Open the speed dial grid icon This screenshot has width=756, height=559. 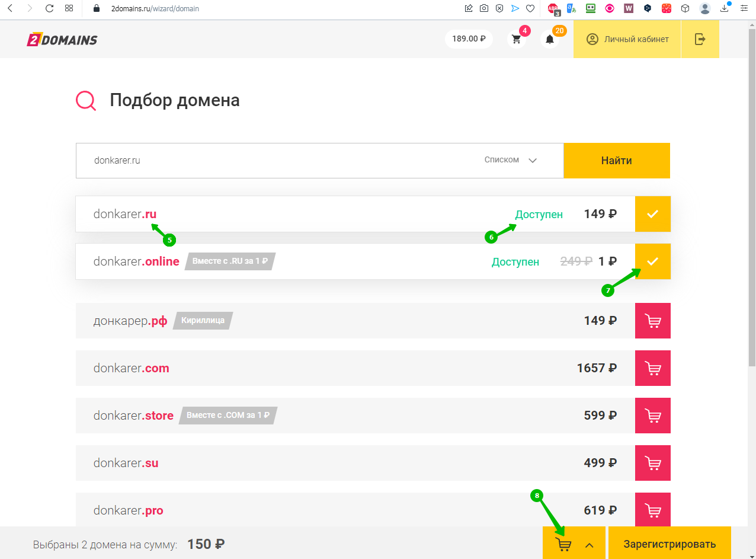(x=69, y=8)
